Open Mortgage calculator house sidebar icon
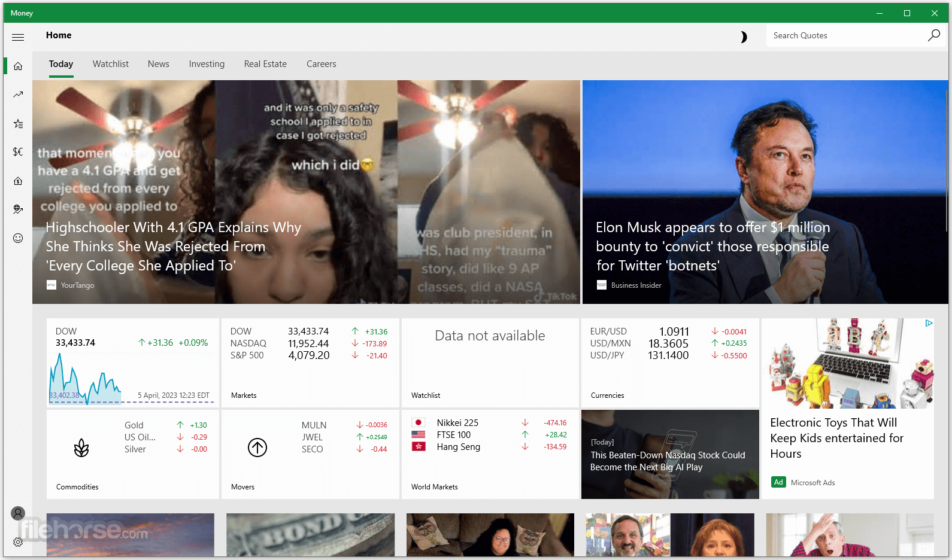Viewport: 952px width, 560px height. coord(18,181)
